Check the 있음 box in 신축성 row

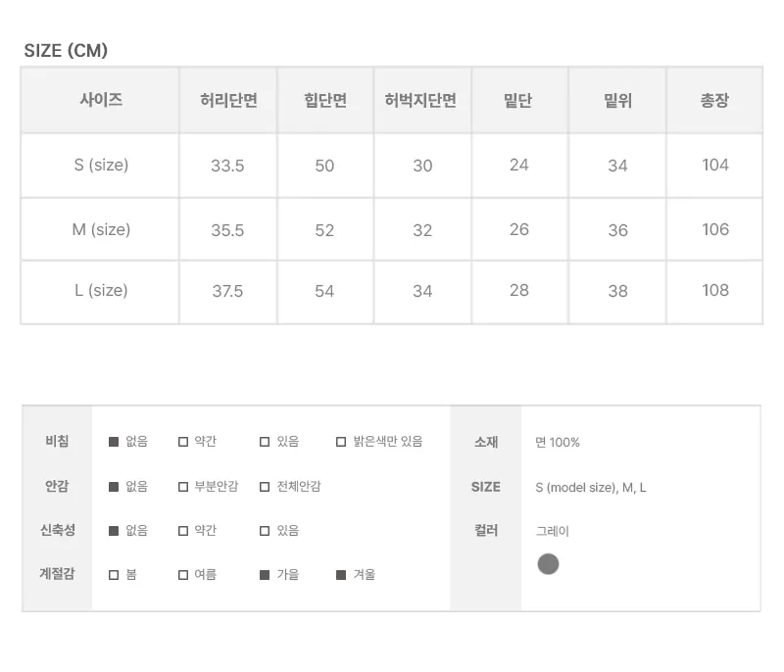(x=265, y=531)
